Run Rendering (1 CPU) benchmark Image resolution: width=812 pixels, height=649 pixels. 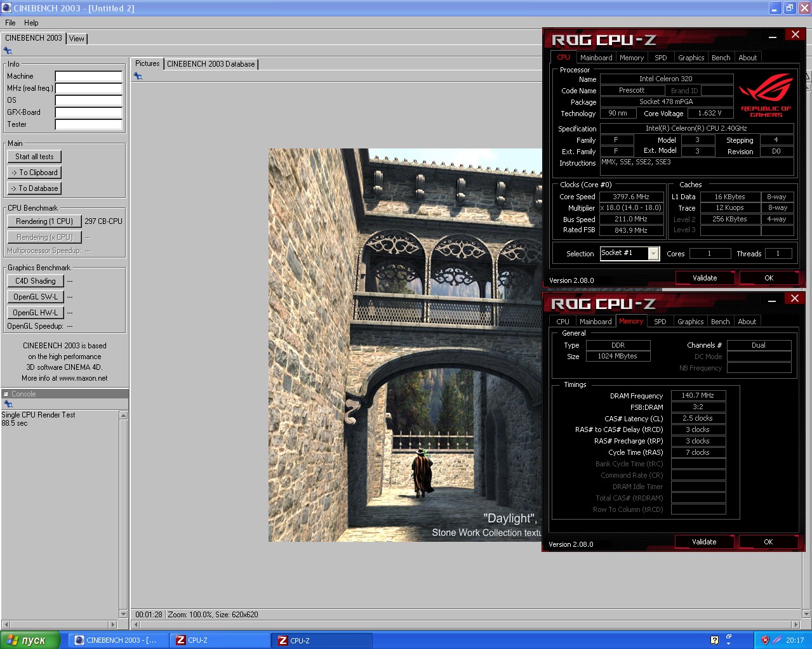tap(44, 221)
